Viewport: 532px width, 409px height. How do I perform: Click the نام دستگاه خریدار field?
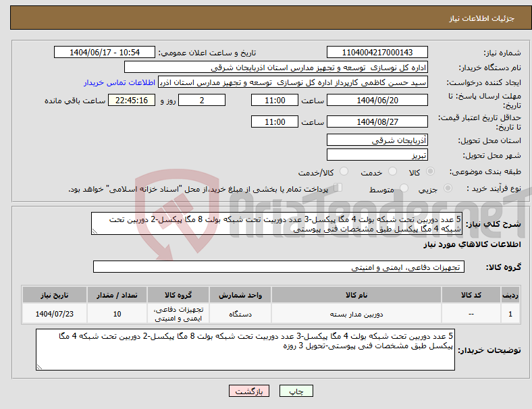[x=276, y=67]
